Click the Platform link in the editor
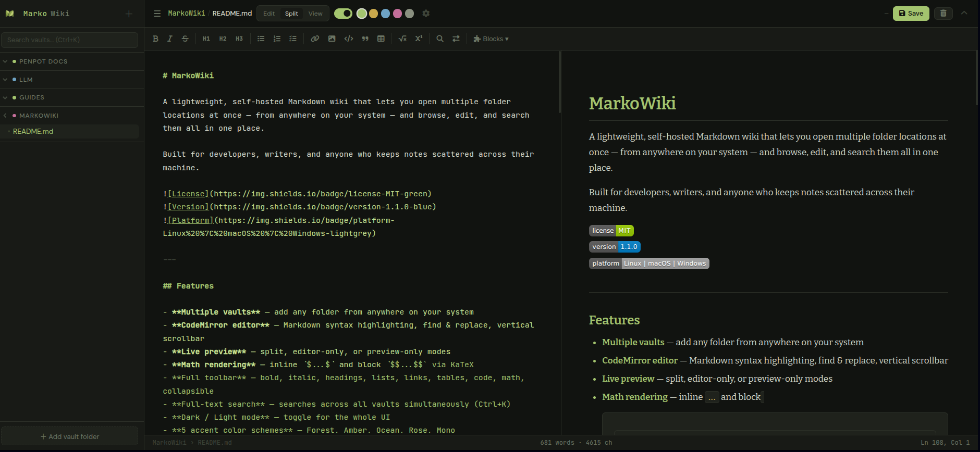 pyautogui.click(x=191, y=220)
